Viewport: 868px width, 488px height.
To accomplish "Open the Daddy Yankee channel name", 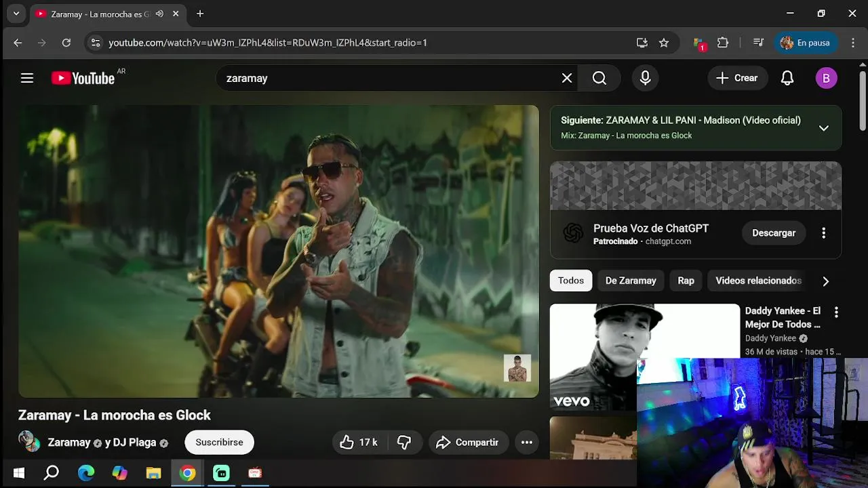I will click(770, 338).
